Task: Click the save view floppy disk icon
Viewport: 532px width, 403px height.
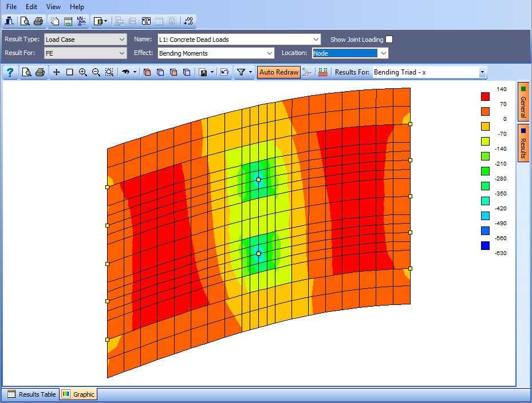Action: (203, 72)
